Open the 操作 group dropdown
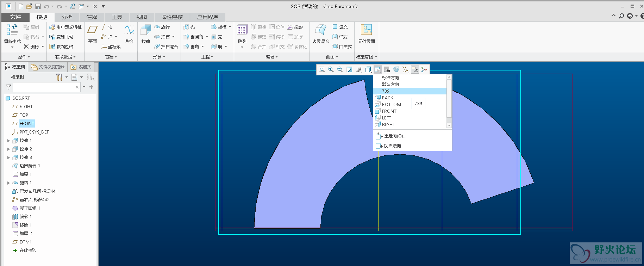This screenshot has width=644, height=266. pyautogui.click(x=24, y=57)
